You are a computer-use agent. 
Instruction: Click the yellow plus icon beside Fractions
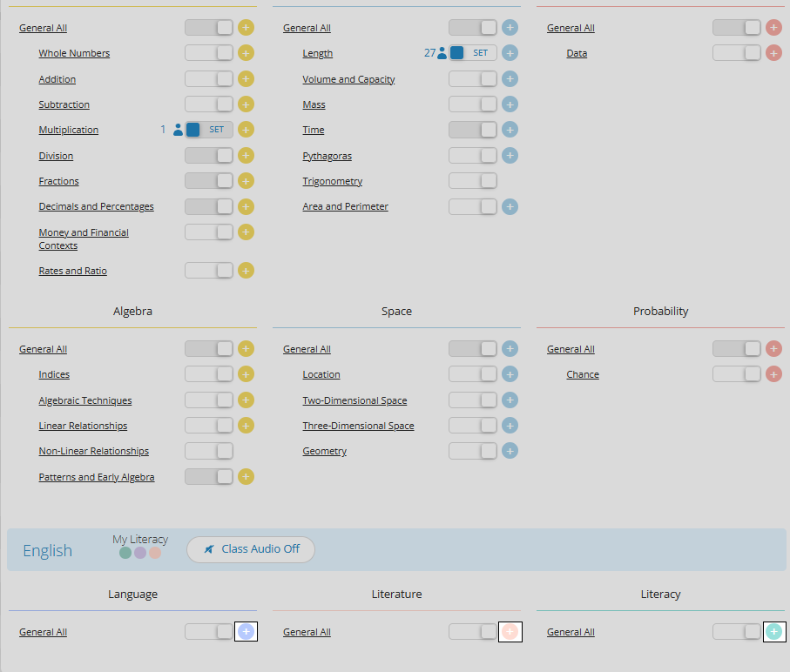246,181
